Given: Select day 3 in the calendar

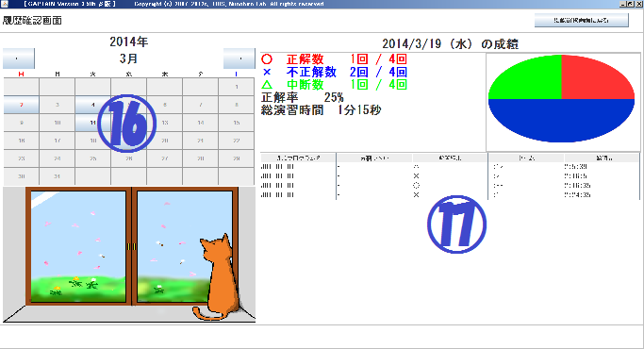Looking at the screenshot, I should [x=58, y=105].
